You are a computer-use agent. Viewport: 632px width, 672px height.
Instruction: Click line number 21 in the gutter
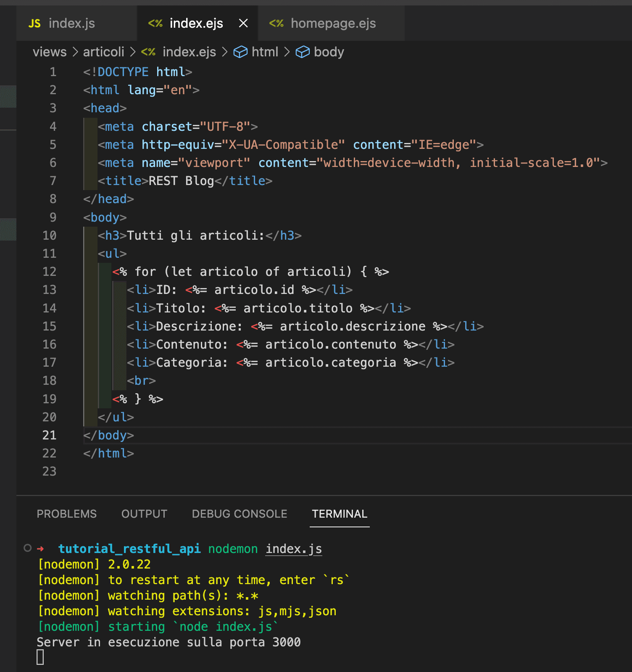tap(49, 435)
